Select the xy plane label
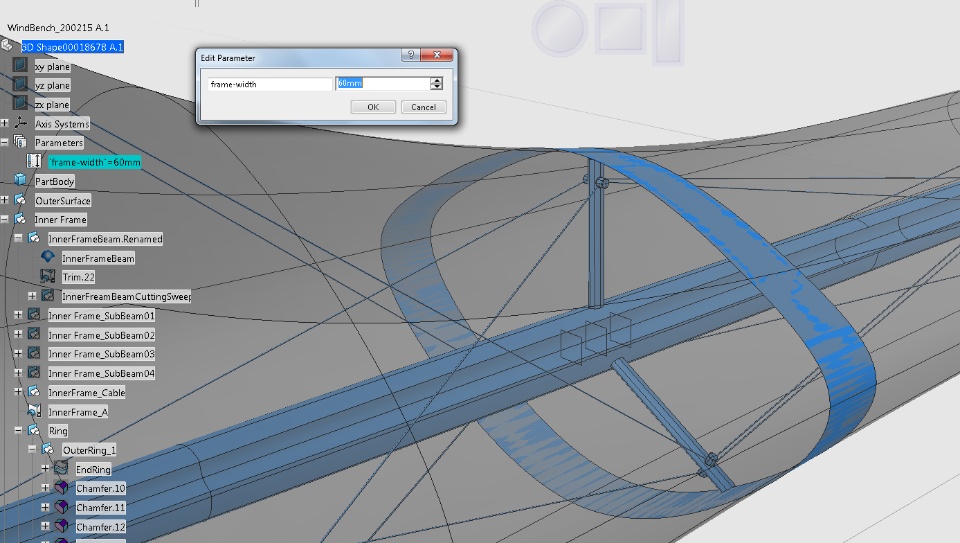Viewport: 960px width, 543px height. 52,67
